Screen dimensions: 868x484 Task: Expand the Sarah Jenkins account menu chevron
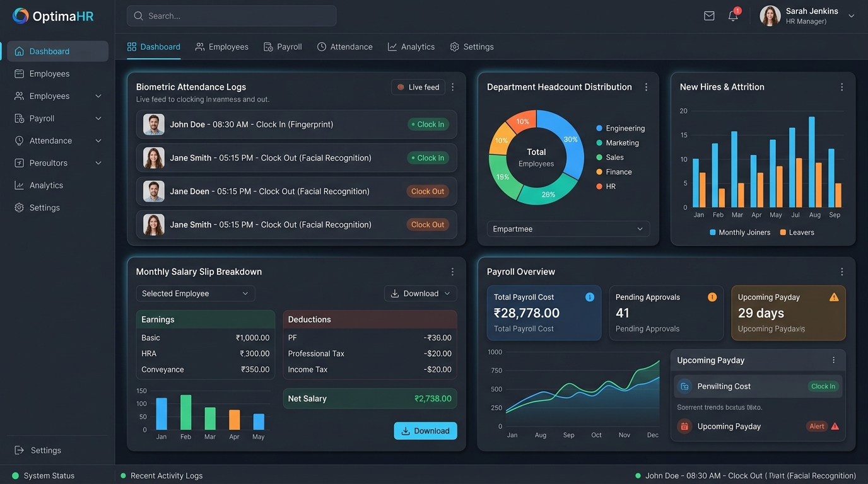[x=851, y=16]
